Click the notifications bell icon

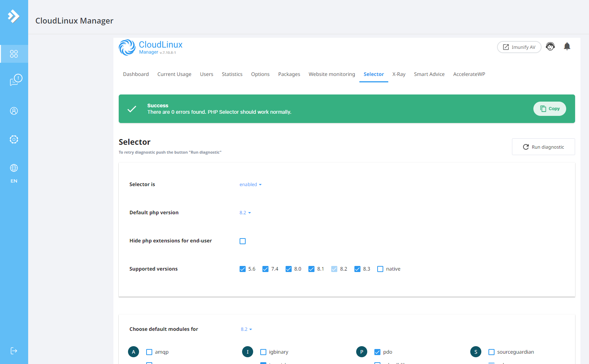click(x=567, y=46)
